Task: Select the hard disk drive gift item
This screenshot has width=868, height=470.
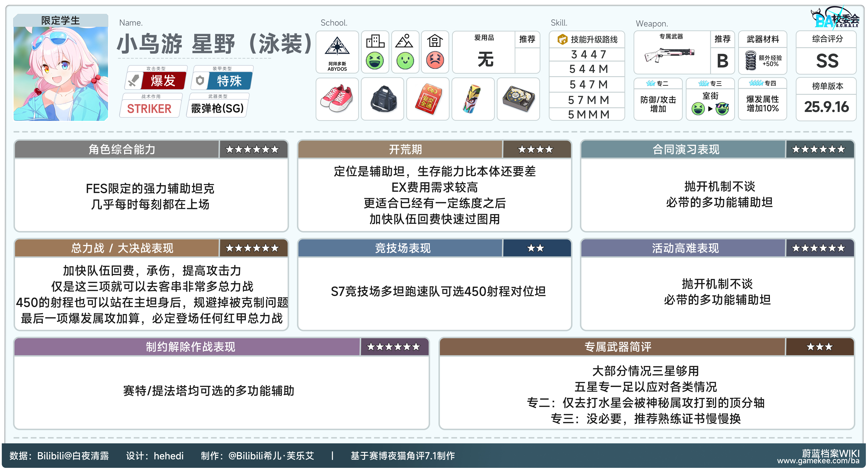Action: pyautogui.click(x=519, y=99)
